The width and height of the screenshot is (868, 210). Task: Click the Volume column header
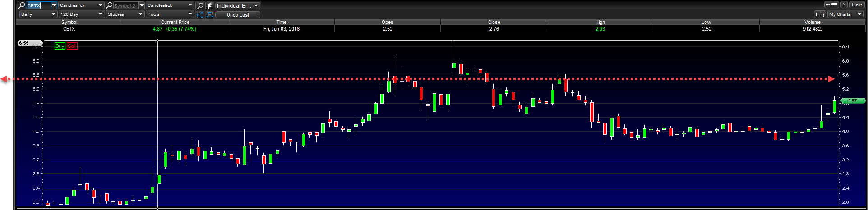813,22
